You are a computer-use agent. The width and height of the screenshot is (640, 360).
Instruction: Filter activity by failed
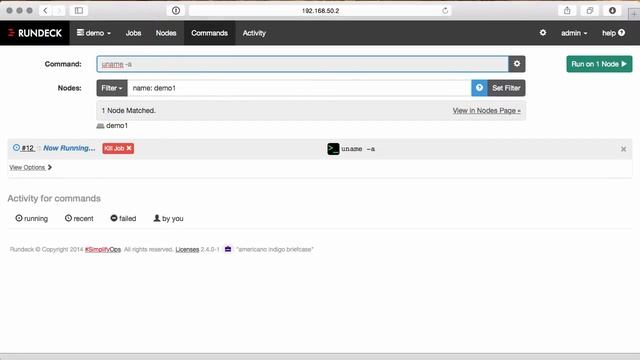tap(123, 218)
